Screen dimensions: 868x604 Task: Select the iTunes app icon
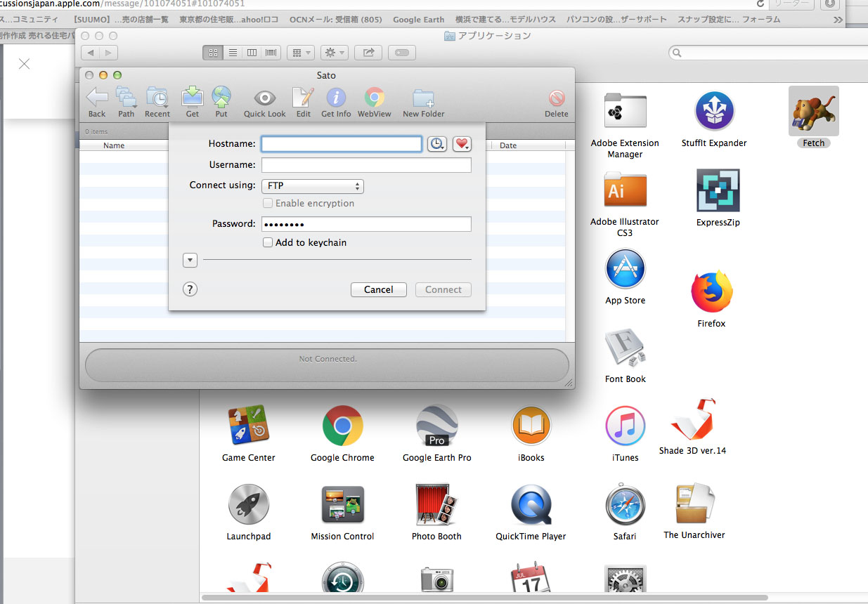pyautogui.click(x=625, y=426)
